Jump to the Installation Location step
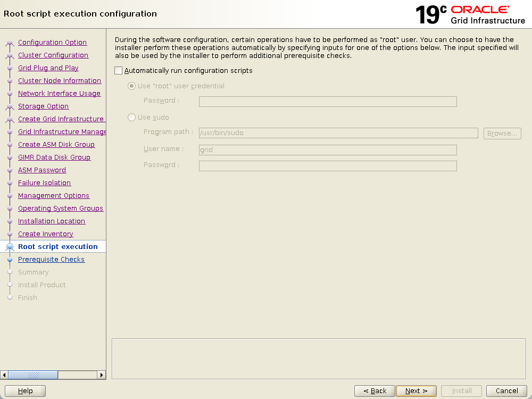532x399 pixels. 52,221
